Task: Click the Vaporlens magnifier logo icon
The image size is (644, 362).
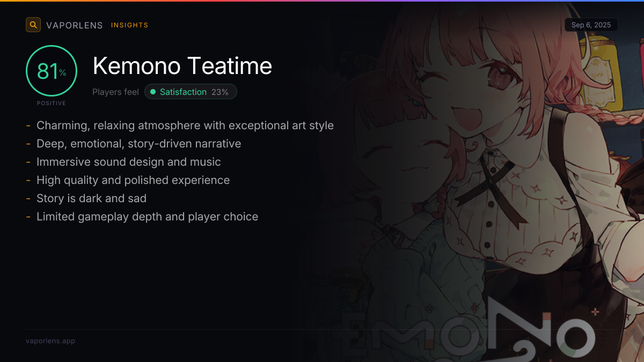Action: (33, 25)
